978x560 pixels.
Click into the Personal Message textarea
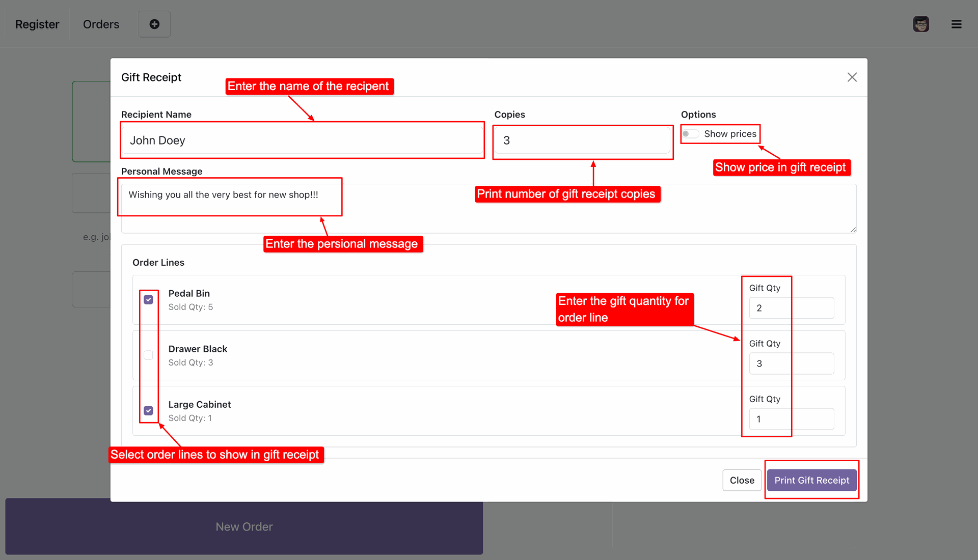click(x=489, y=209)
